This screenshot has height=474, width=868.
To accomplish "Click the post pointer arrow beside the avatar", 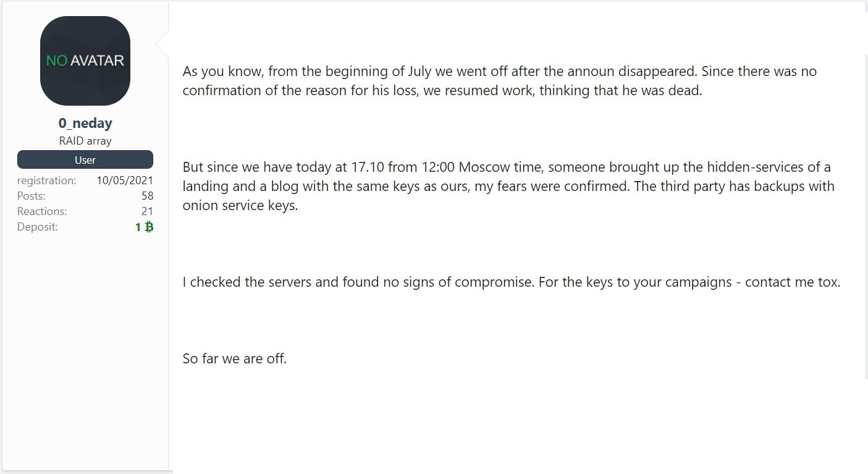I will click(x=162, y=43).
